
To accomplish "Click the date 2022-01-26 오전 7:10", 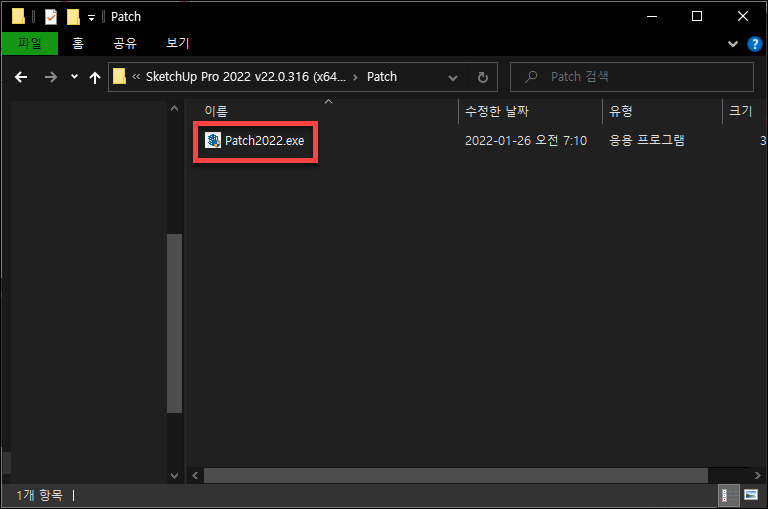I will (526, 141).
